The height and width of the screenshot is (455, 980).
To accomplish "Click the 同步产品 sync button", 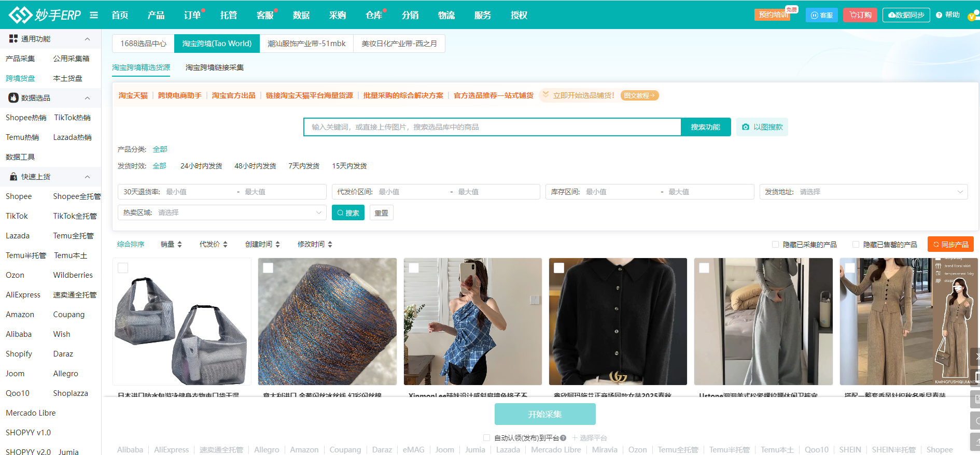I will tap(950, 244).
